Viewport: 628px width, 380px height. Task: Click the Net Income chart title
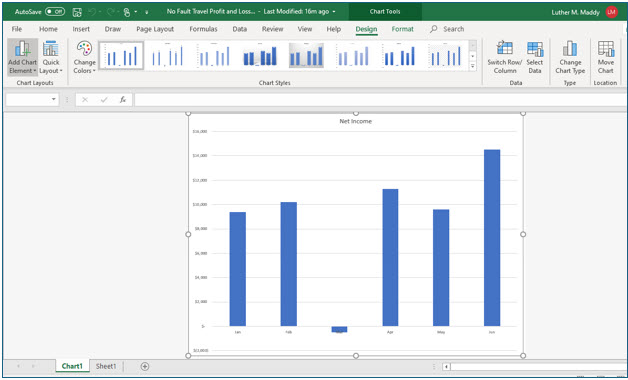pyautogui.click(x=355, y=121)
